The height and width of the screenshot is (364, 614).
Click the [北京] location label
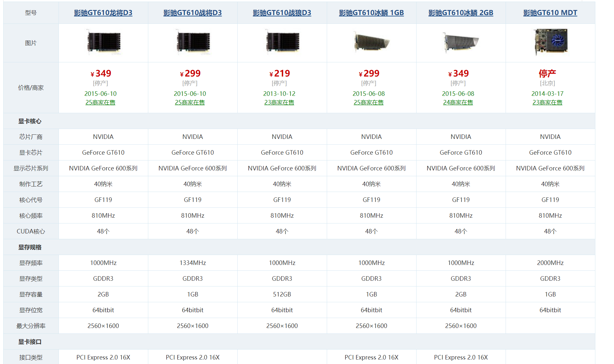tap(547, 83)
